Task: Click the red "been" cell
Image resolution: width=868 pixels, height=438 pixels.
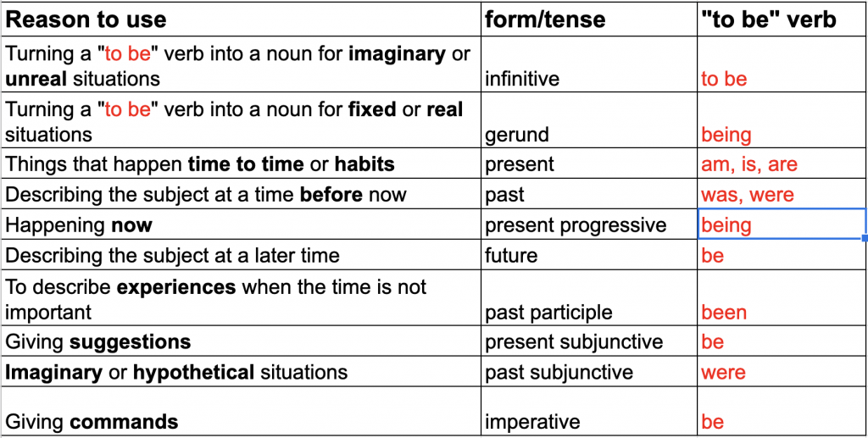Action: click(x=781, y=300)
